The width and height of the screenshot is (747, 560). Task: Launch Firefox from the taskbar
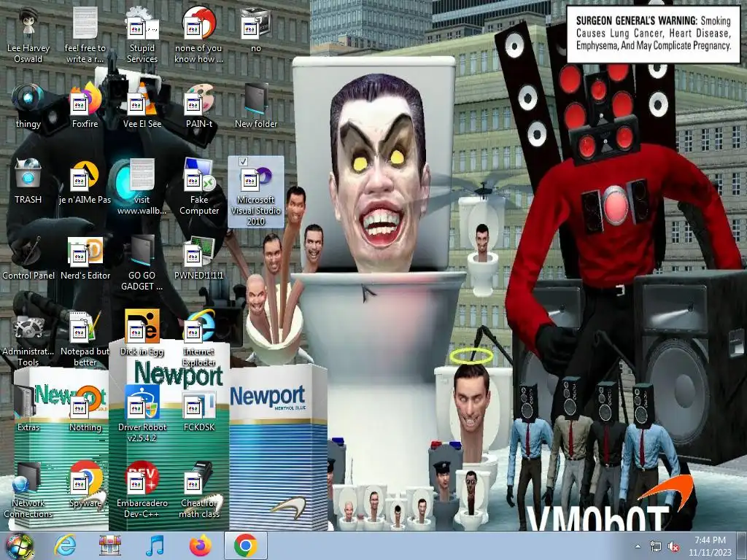[x=200, y=545]
